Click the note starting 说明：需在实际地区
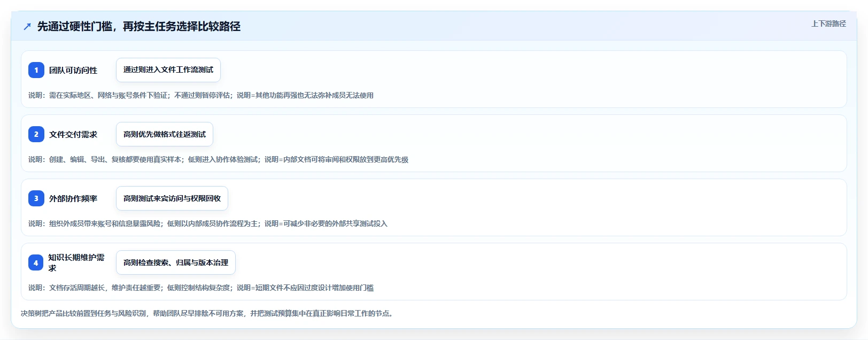The height and width of the screenshot is (340, 868). coord(201,95)
